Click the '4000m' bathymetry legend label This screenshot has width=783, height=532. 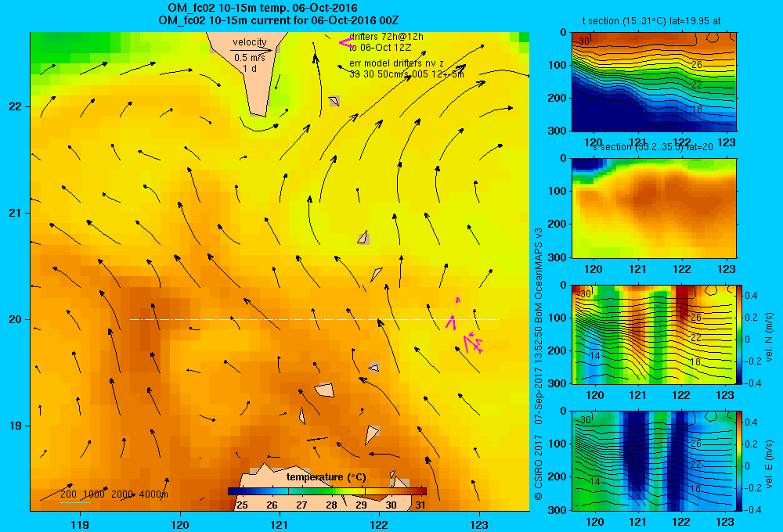pos(153,494)
